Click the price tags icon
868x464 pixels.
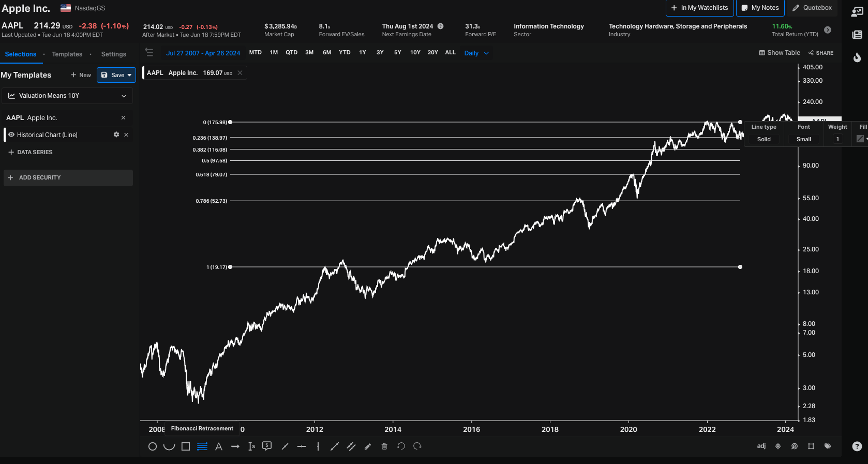click(828, 446)
